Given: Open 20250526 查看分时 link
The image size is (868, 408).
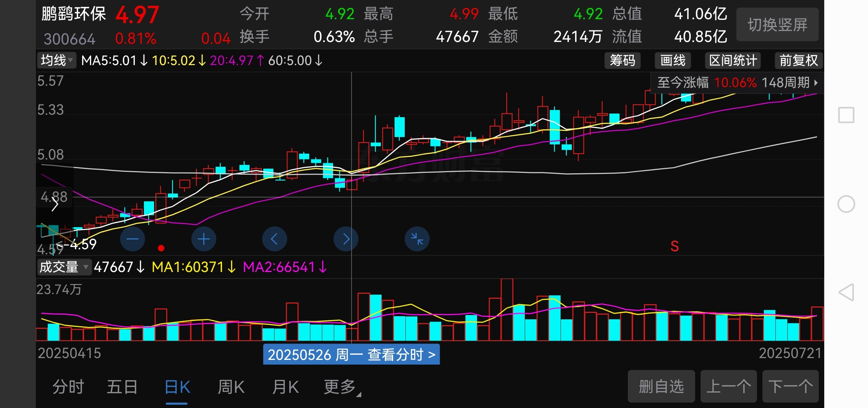Looking at the screenshot, I should [x=351, y=354].
